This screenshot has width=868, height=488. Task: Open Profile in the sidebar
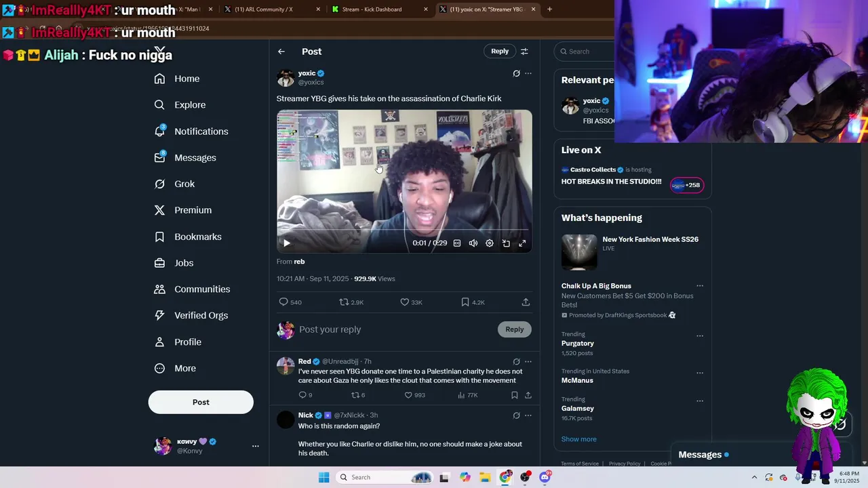[x=178, y=342]
